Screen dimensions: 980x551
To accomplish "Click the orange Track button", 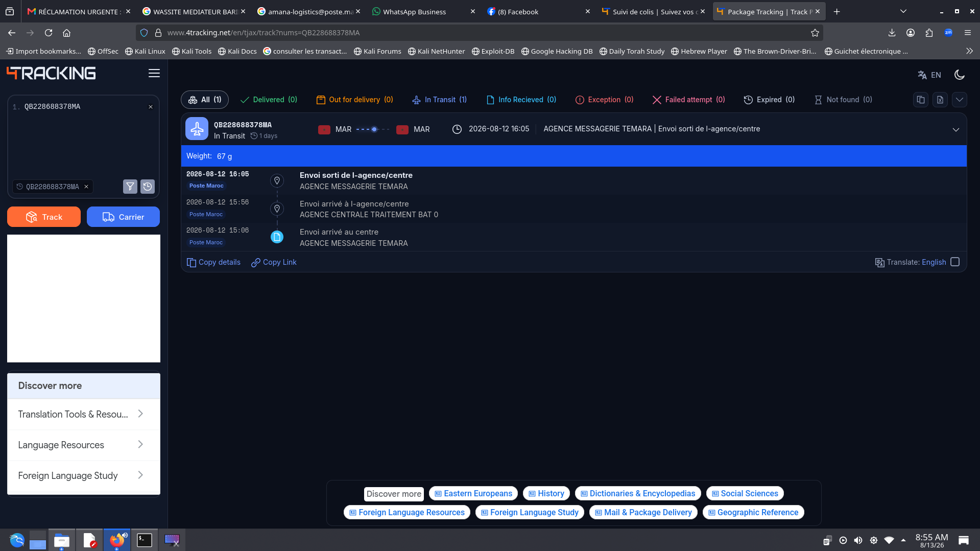I will click(44, 217).
